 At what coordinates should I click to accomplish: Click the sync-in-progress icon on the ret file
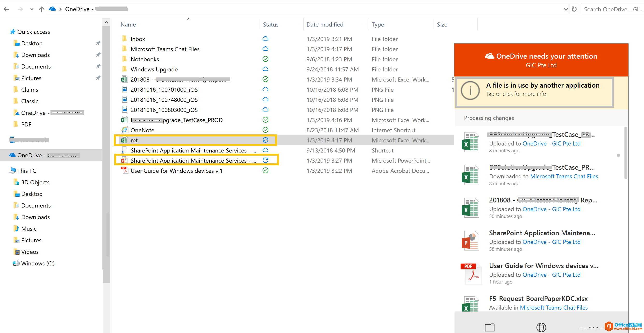(x=265, y=140)
